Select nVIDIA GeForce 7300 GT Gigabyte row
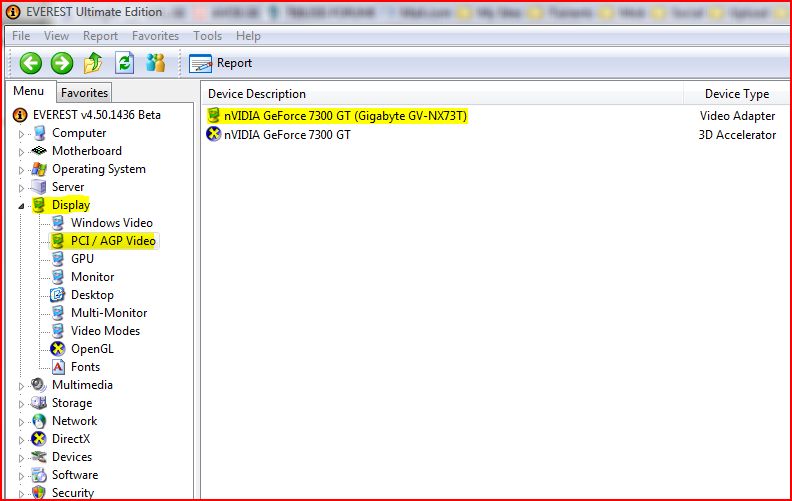 pyautogui.click(x=345, y=116)
